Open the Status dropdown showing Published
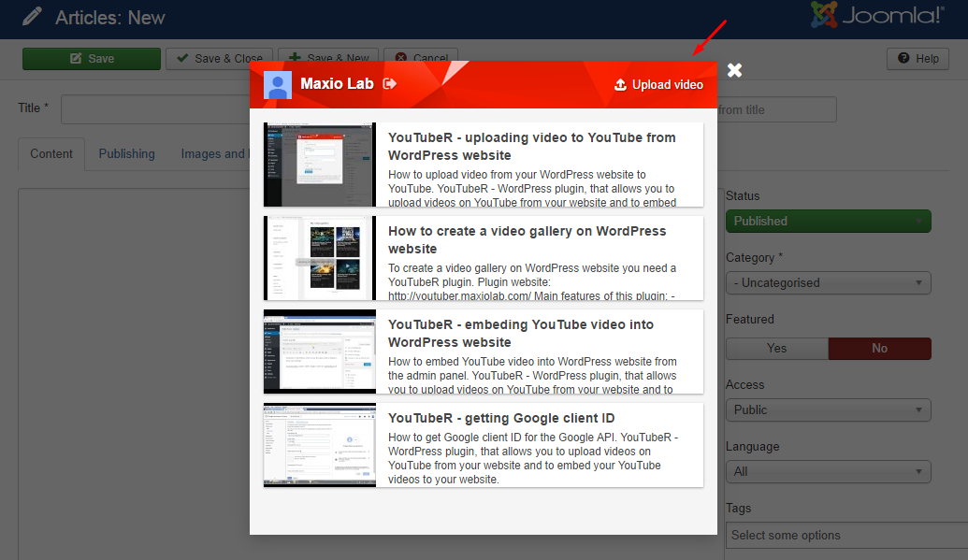 (x=828, y=222)
